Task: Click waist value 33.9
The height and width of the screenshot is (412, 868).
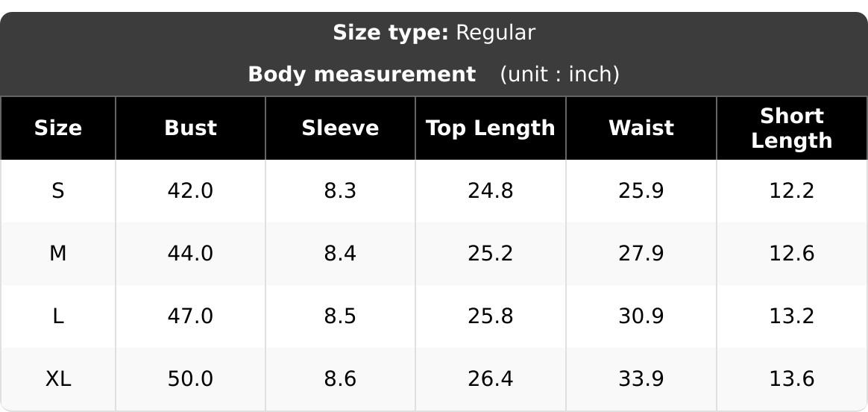Action: pos(641,379)
